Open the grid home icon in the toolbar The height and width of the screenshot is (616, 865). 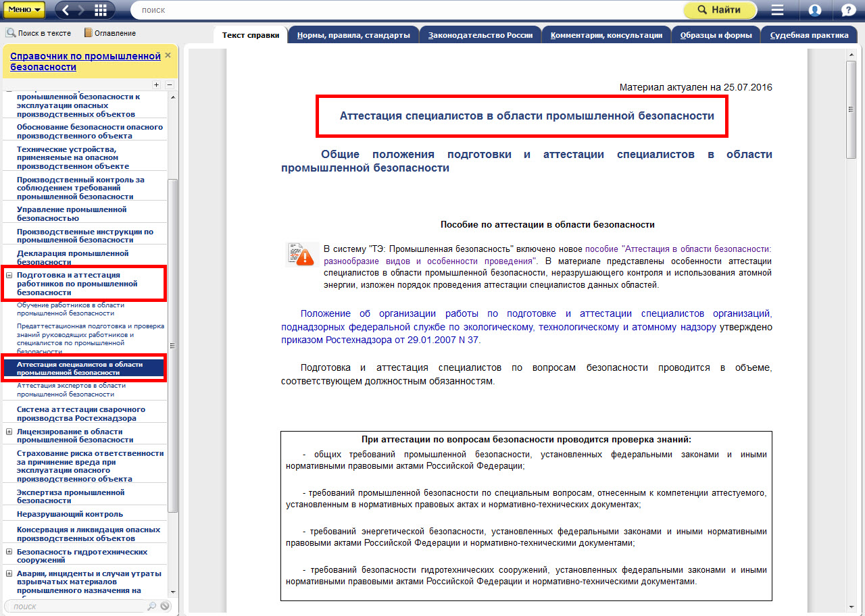point(101,10)
